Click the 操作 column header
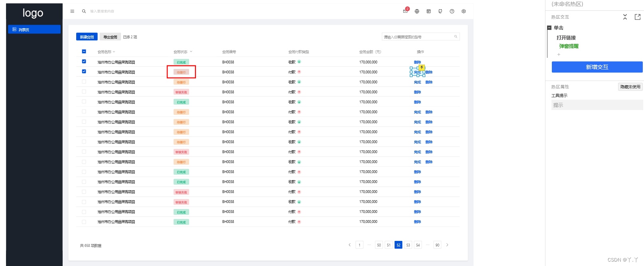Screen dimensions: 644x266 [x=420, y=52]
